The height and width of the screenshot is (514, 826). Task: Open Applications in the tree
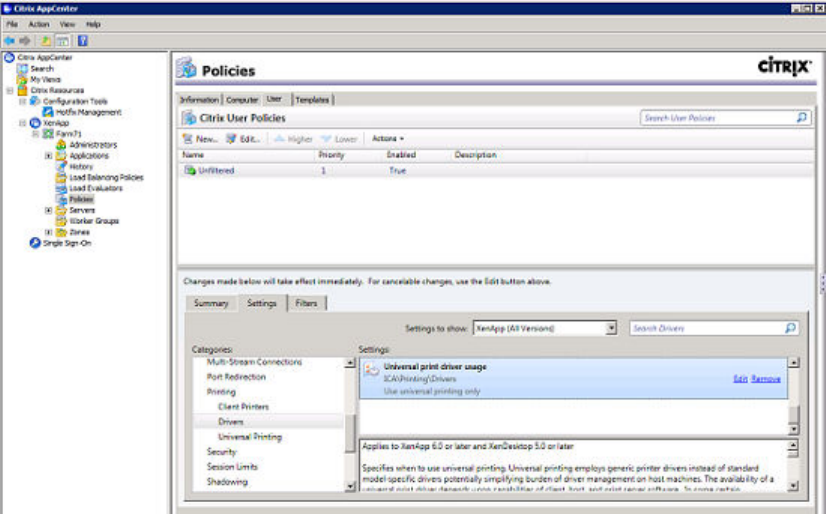[89, 156]
